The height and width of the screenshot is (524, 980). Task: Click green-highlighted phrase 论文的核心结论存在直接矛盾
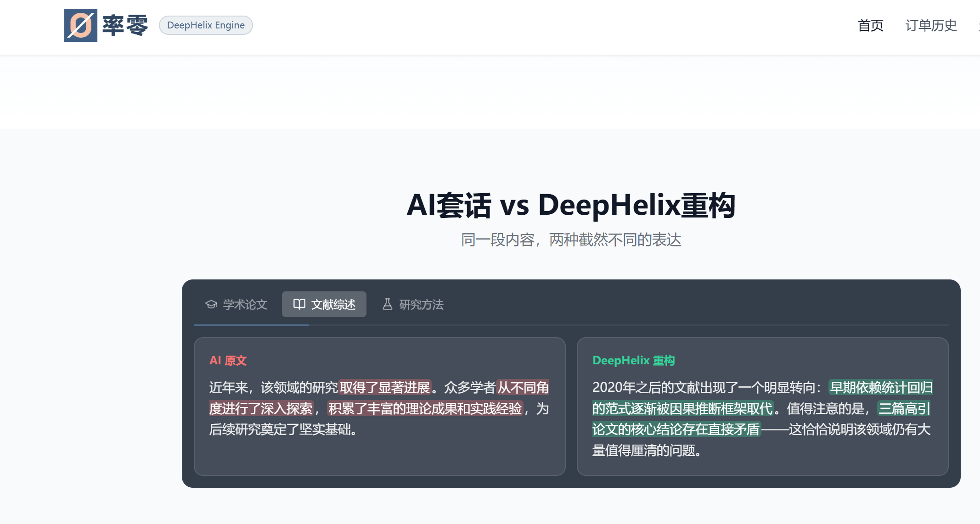676,429
